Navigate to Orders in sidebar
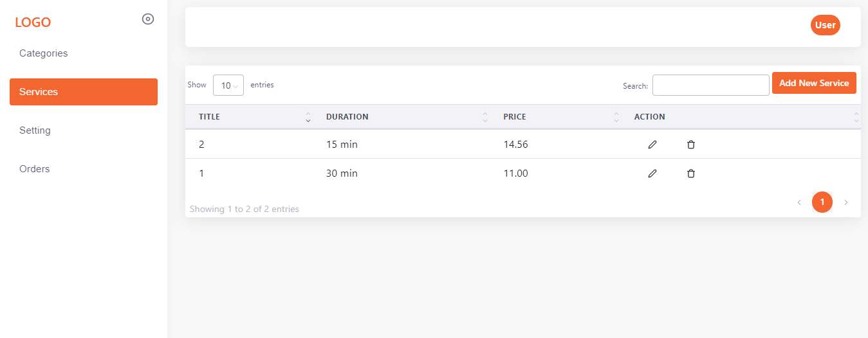868x338 pixels. click(35, 169)
